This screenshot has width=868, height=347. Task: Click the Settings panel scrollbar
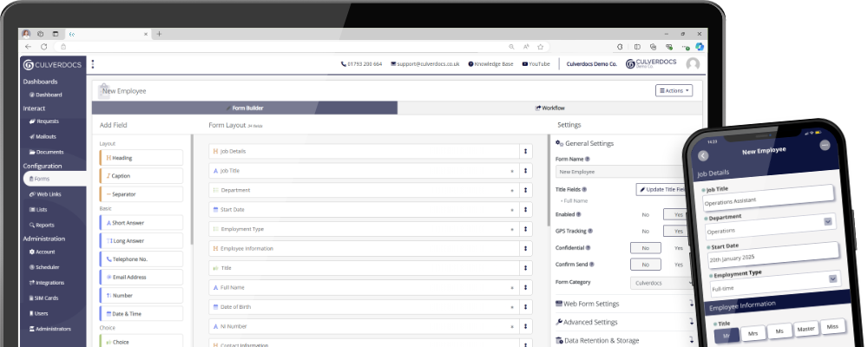point(549,180)
